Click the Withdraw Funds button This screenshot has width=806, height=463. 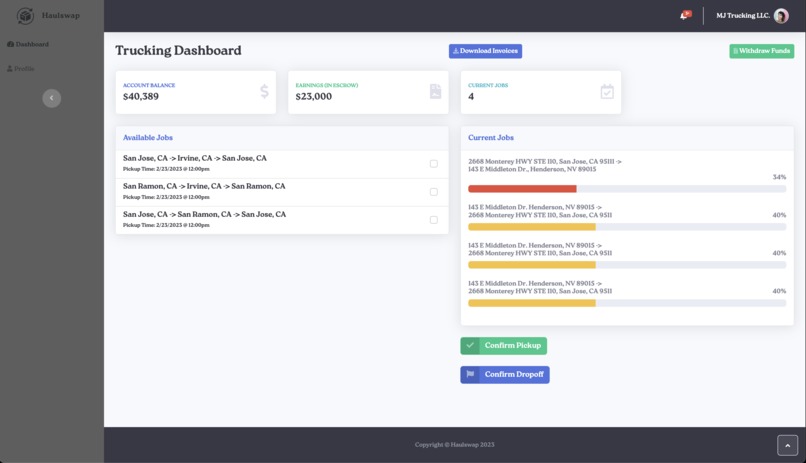point(761,51)
